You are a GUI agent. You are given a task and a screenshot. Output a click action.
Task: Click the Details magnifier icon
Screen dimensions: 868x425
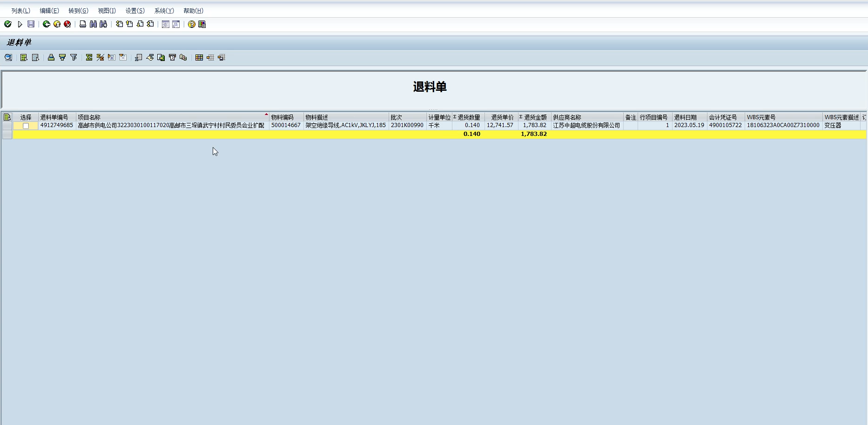(8, 57)
